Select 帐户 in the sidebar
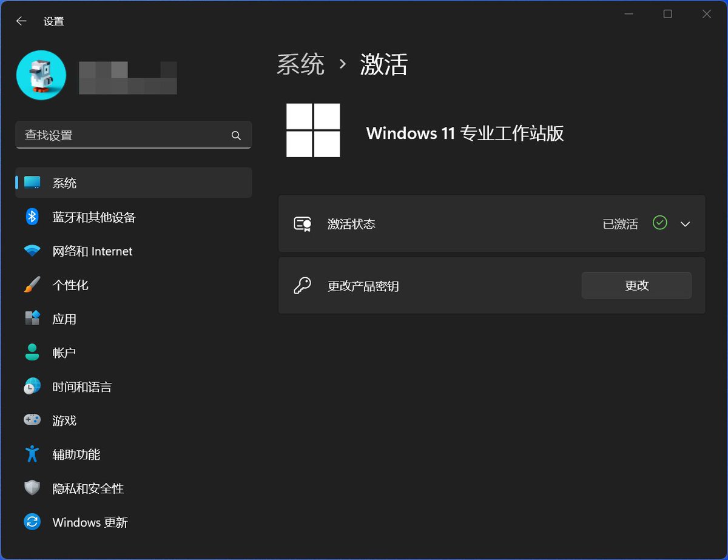This screenshot has width=728, height=560. (133, 353)
